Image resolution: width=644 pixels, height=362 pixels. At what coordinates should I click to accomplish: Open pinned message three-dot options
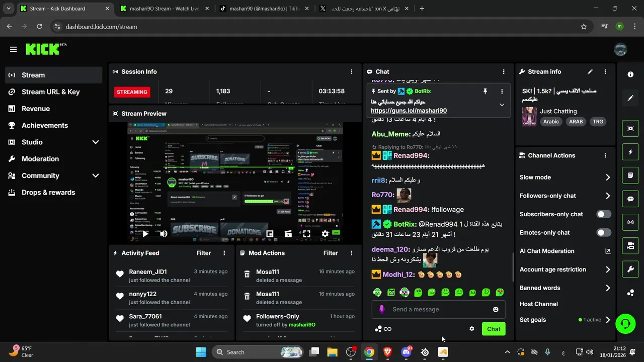point(502,92)
